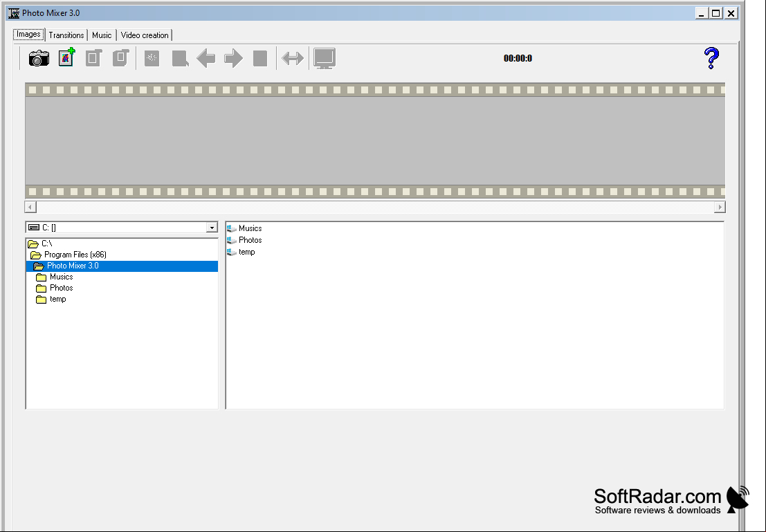Click the camera icon in the toolbar

click(39, 59)
